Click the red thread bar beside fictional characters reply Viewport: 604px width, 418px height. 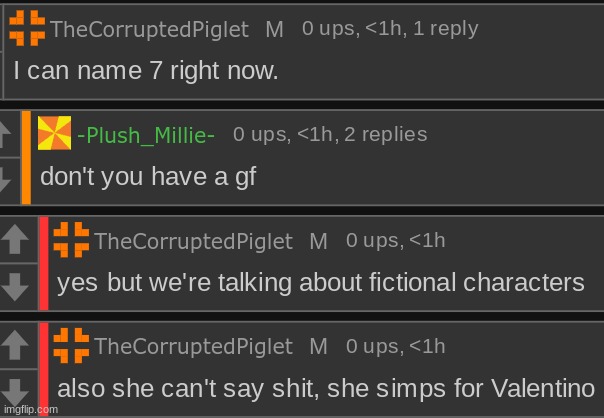click(x=44, y=264)
